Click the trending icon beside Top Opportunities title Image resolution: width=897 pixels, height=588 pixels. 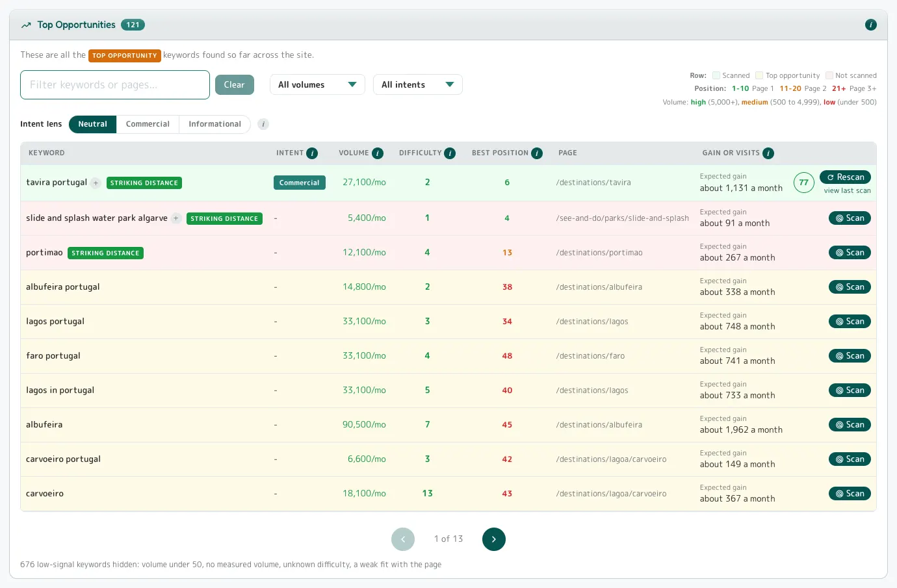26,25
